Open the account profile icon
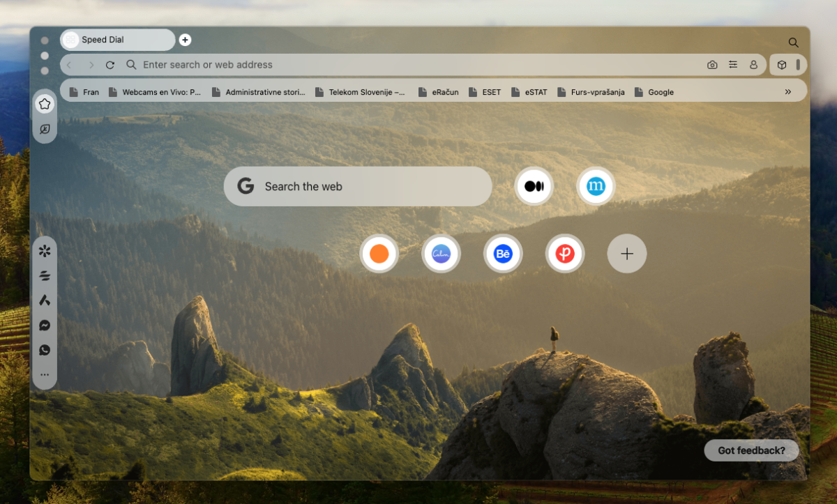Screen dimensions: 837x504 [753, 65]
